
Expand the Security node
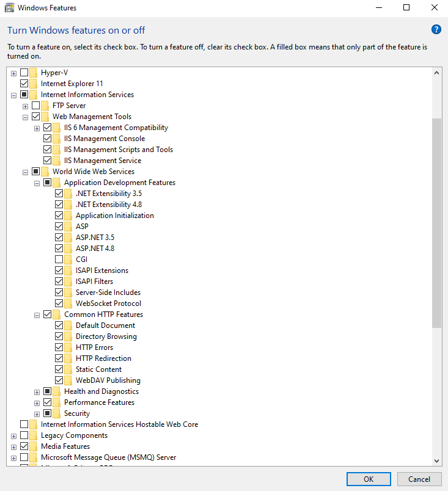(37, 414)
